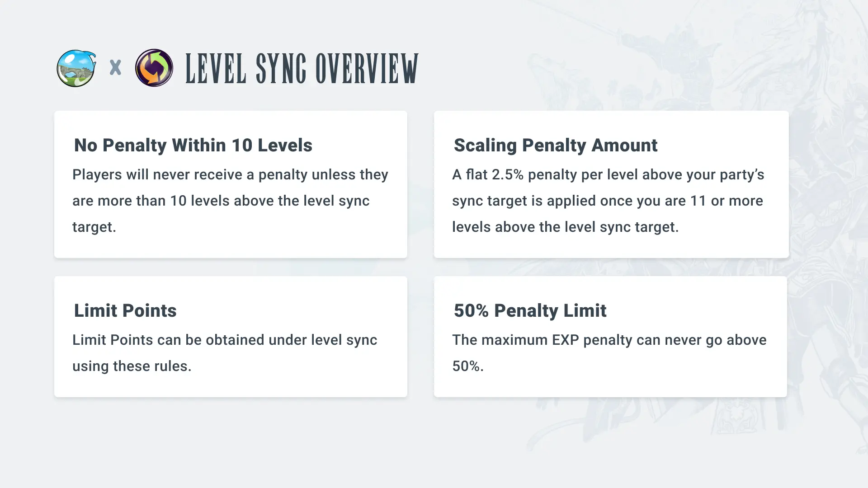Click the word 'SYNC' in the title

pyautogui.click(x=281, y=69)
